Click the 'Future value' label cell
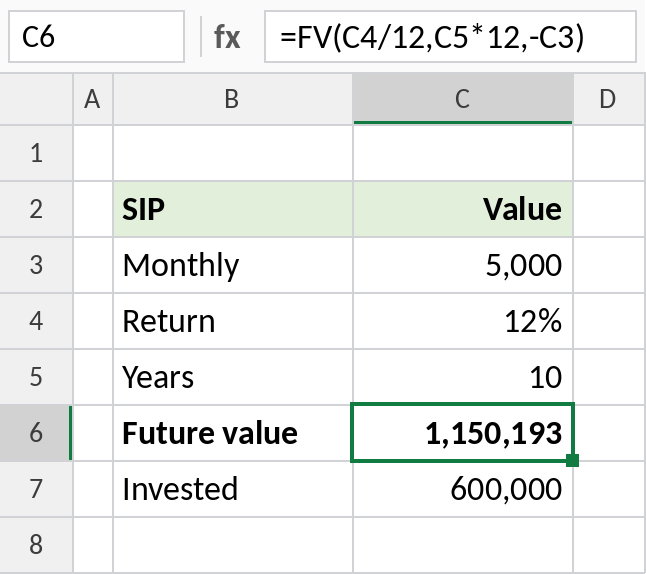The height and width of the screenshot is (574, 646). coord(233,433)
